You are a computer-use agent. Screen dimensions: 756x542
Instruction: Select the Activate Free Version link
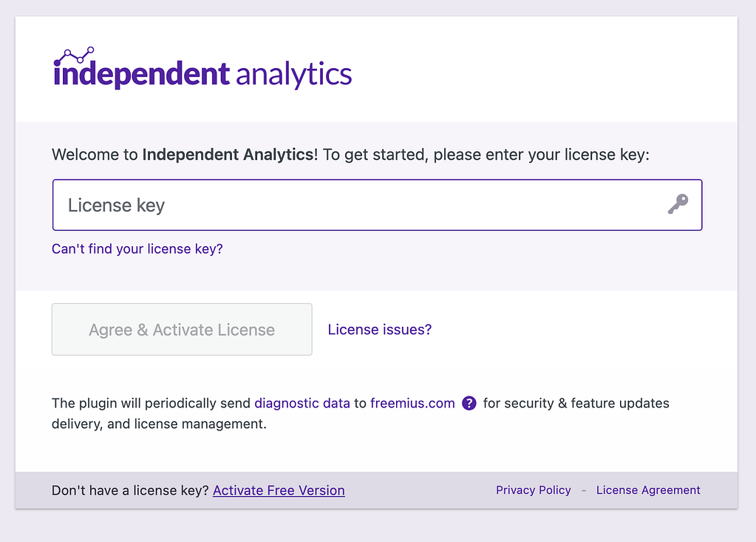coord(279,490)
